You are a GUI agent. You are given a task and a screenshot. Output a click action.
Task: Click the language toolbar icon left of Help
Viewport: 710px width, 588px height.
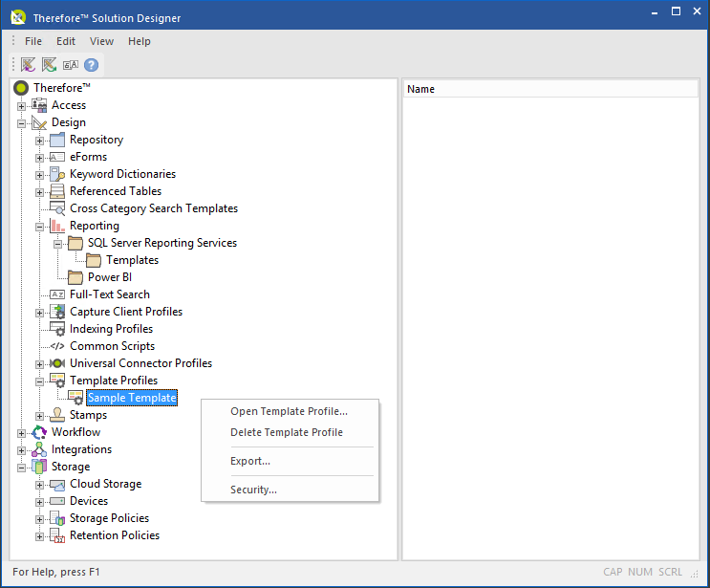tap(71, 65)
